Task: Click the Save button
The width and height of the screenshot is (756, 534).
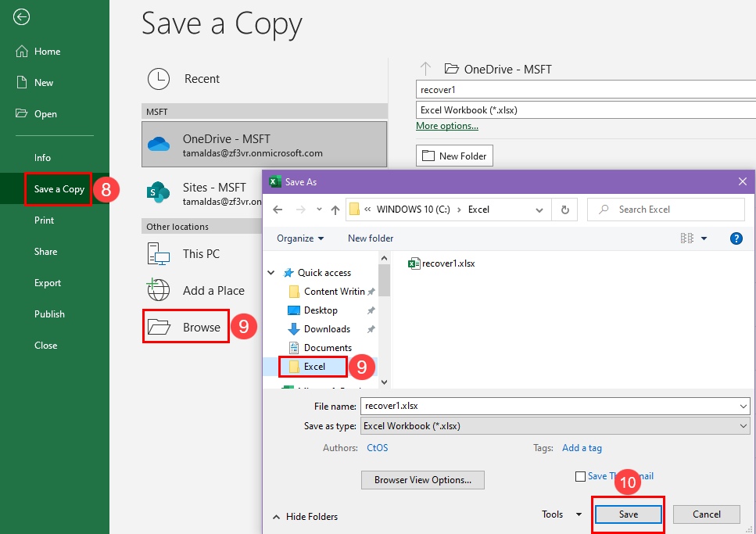Action: point(629,514)
